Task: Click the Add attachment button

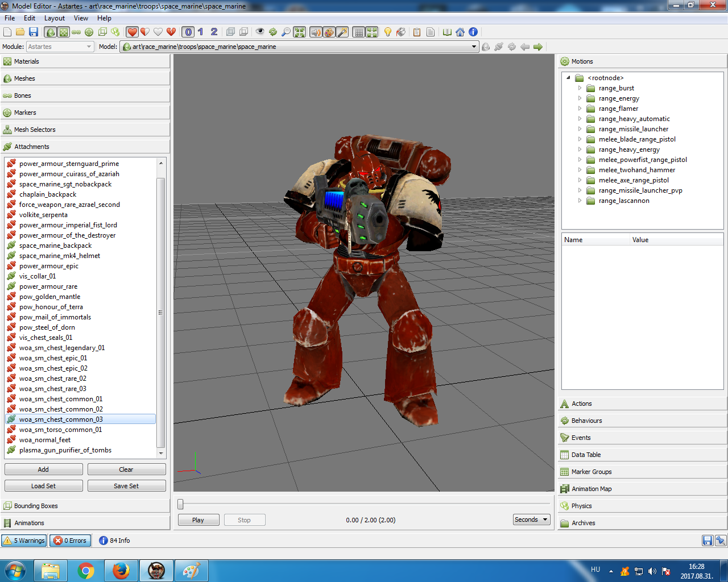Action: [44, 469]
